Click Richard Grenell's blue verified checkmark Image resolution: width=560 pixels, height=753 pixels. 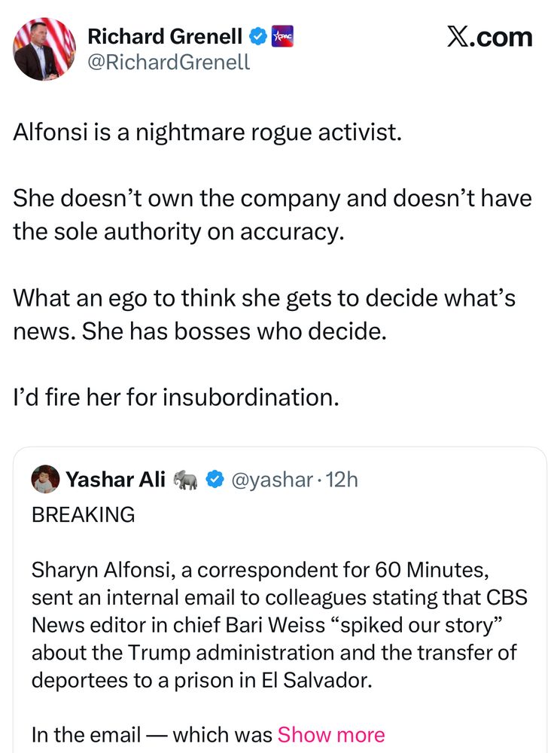tap(257, 35)
